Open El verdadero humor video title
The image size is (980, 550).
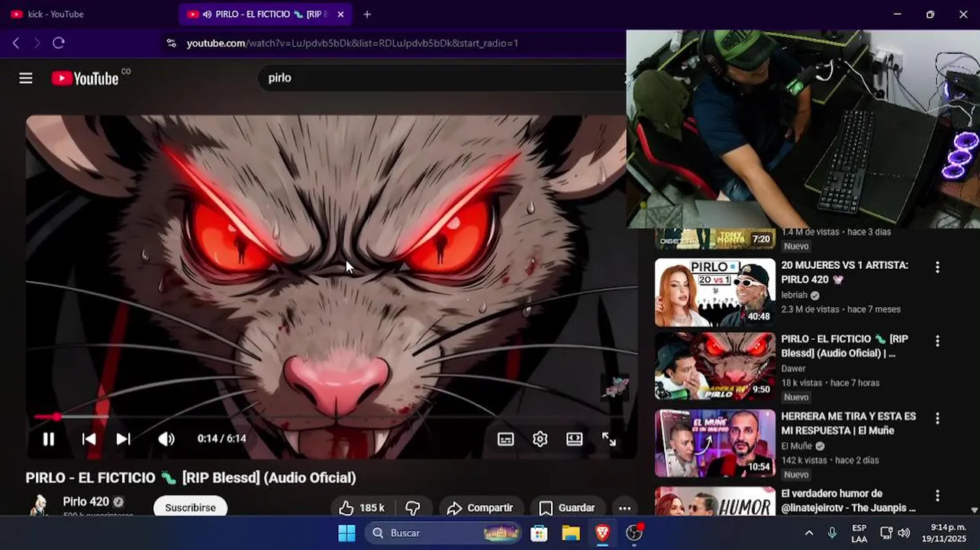pos(848,500)
